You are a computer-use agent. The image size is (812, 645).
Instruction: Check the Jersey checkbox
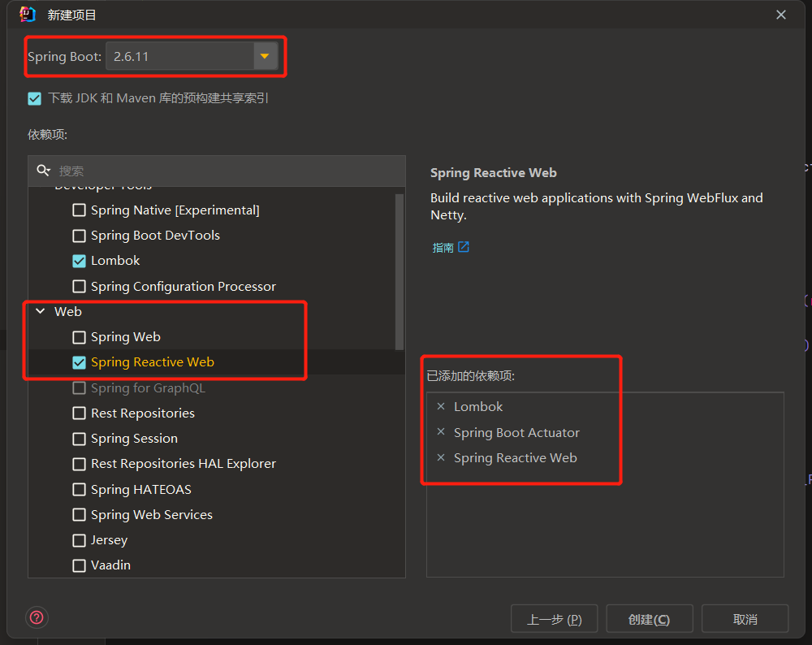[80, 540]
